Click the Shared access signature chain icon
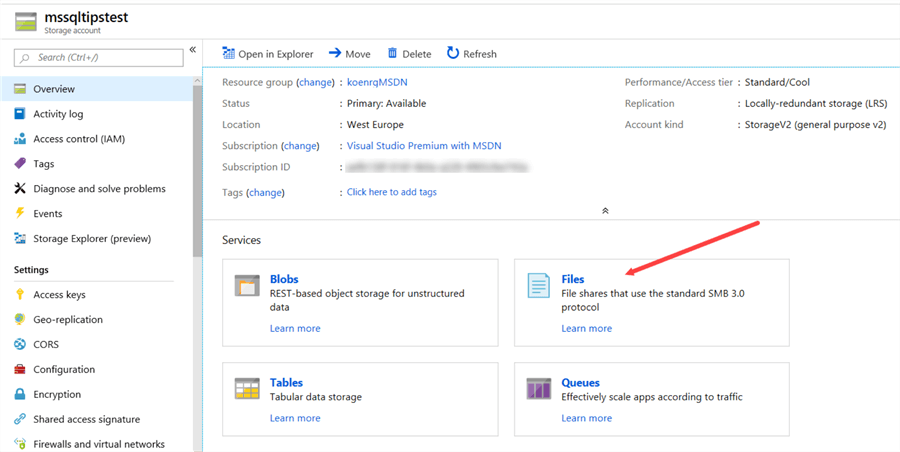 click(20, 419)
